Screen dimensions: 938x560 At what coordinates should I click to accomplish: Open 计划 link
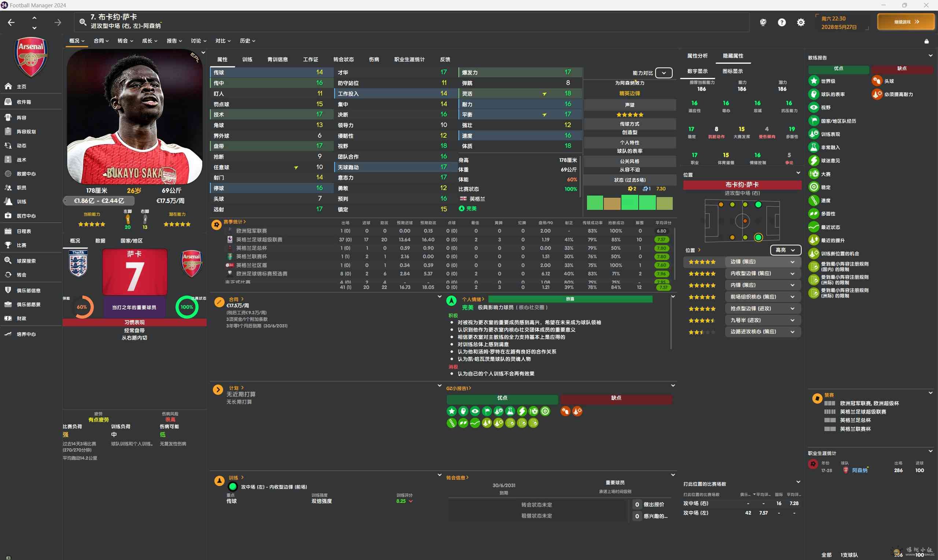point(236,388)
